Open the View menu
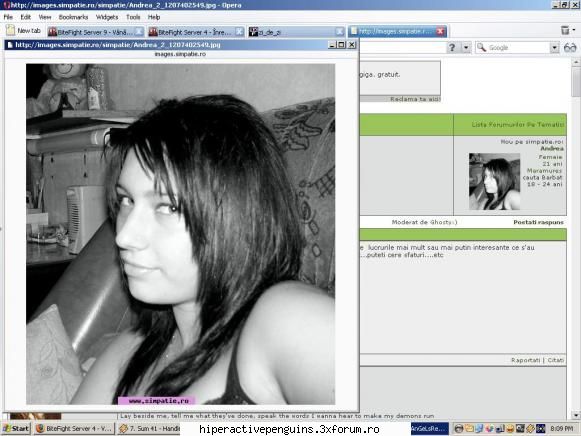The height and width of the screenshot is (436, 581). tap(45, 17)
